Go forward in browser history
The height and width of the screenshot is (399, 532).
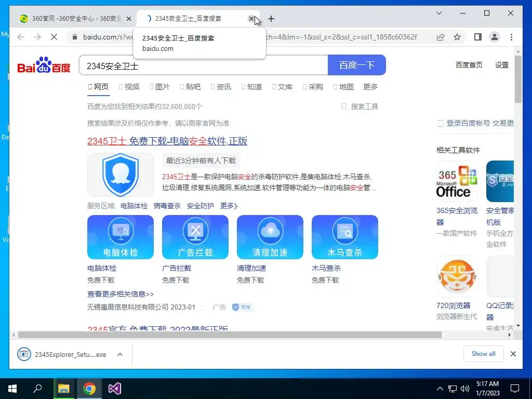coord(37,37)
